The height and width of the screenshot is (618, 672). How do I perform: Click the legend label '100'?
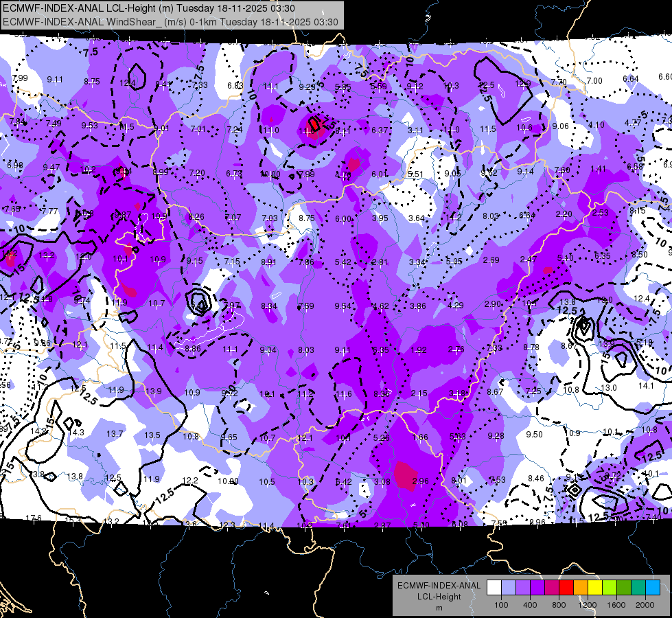[501, 605]
